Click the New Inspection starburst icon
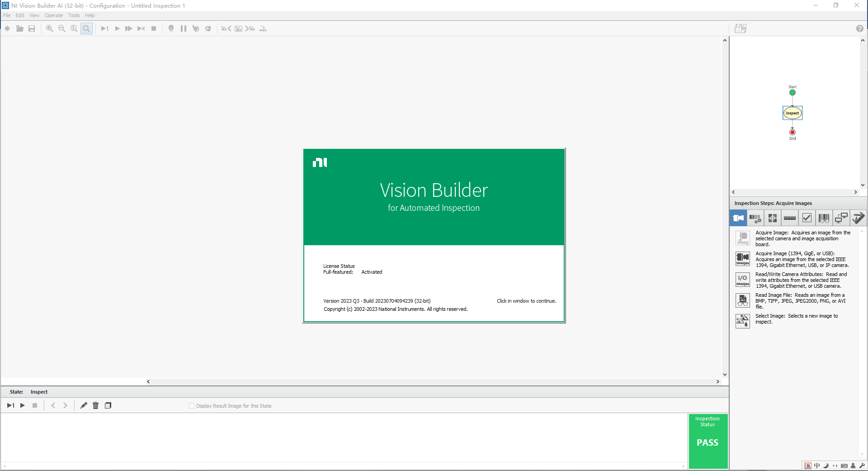The height and width of the screenshot is (471, 868). [7, 29]
